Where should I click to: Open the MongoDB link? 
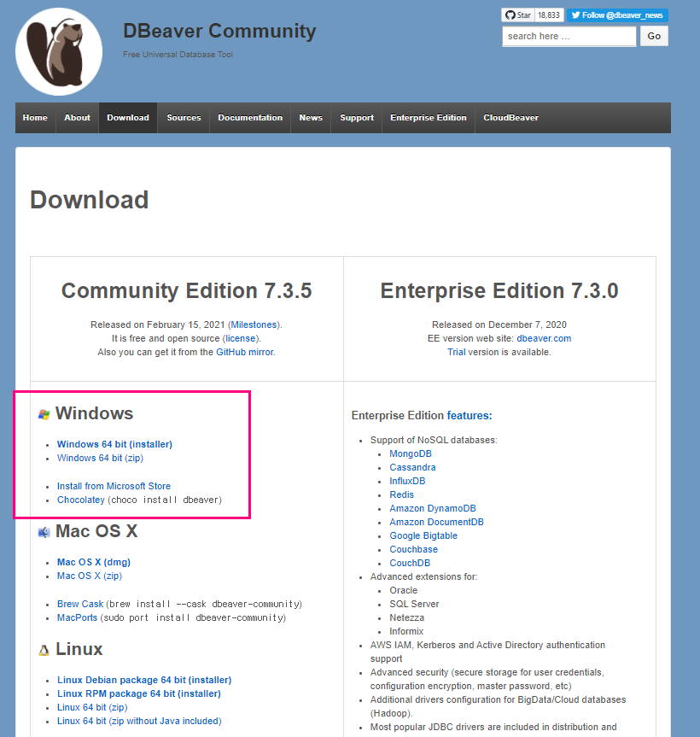tap(411, 453)
